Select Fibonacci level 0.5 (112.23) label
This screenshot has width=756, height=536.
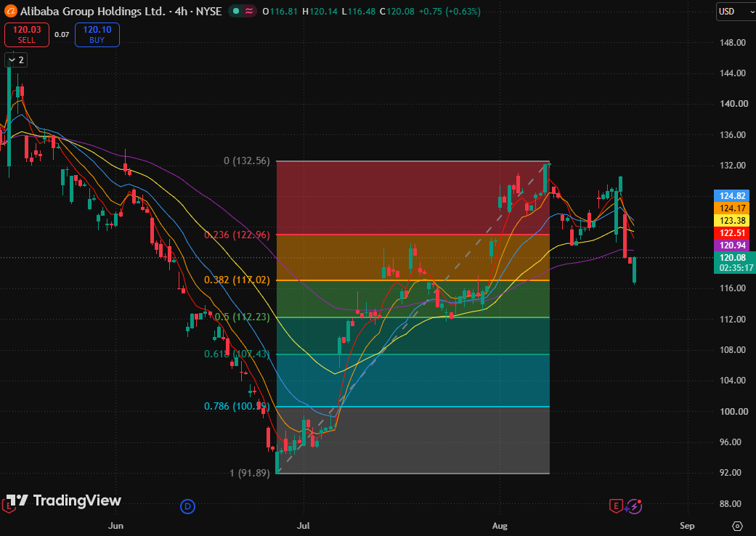point(243,317)
